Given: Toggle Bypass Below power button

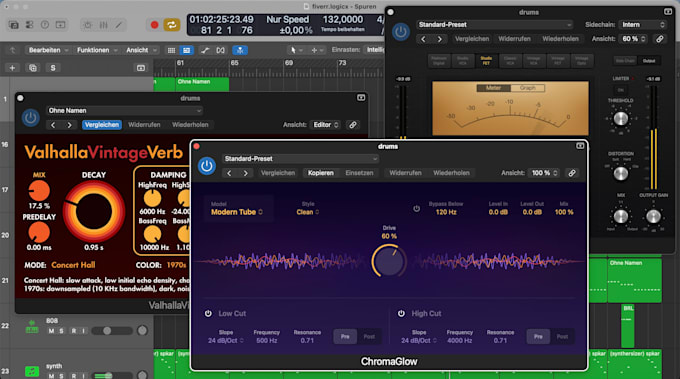Looking at the screenshot, I should 416,209.
